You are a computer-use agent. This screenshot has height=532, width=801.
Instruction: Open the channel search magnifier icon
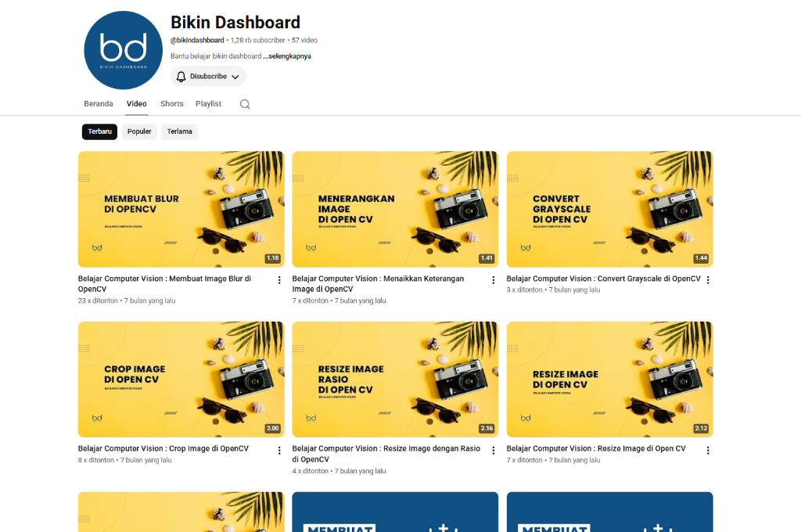coord(245,104)
